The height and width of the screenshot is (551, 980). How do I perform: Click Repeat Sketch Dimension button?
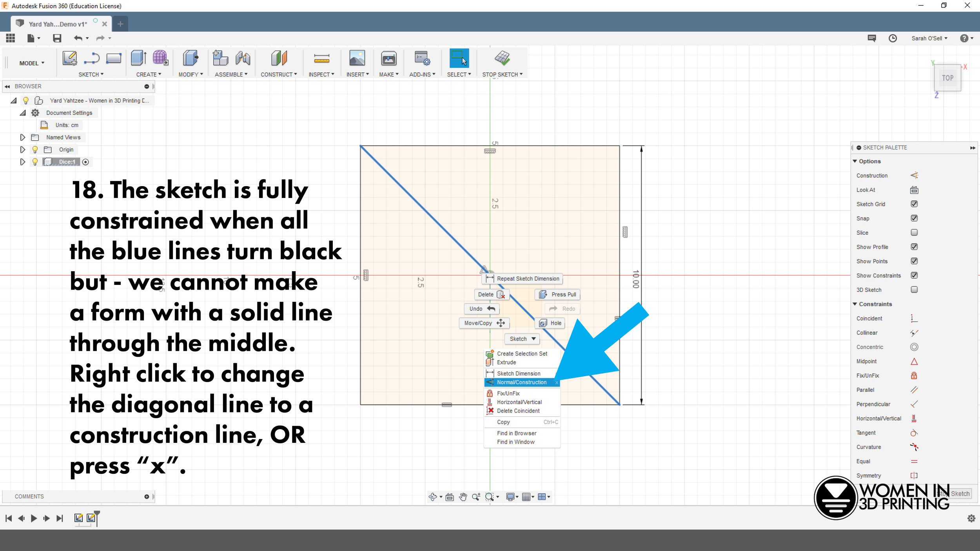[x=522, y=279]
